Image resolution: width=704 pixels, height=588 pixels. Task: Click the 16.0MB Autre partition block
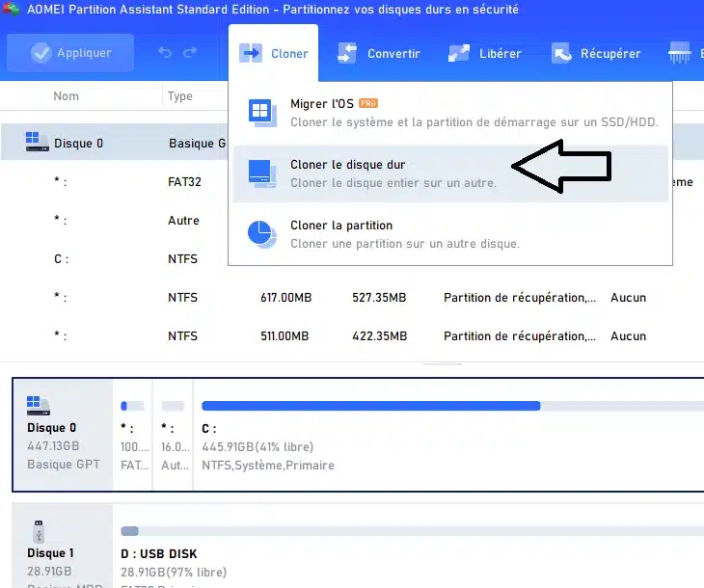point(174,435)
